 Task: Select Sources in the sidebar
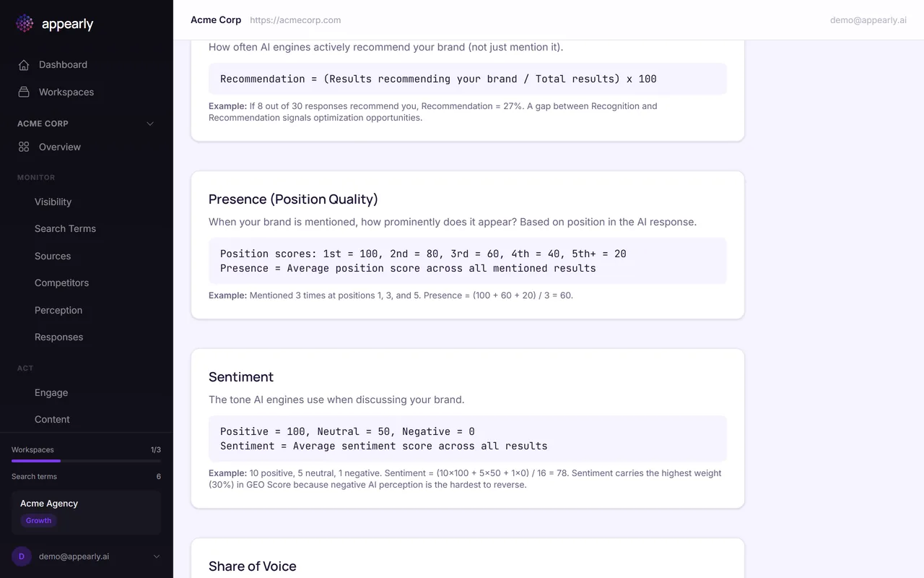point(53,256)
